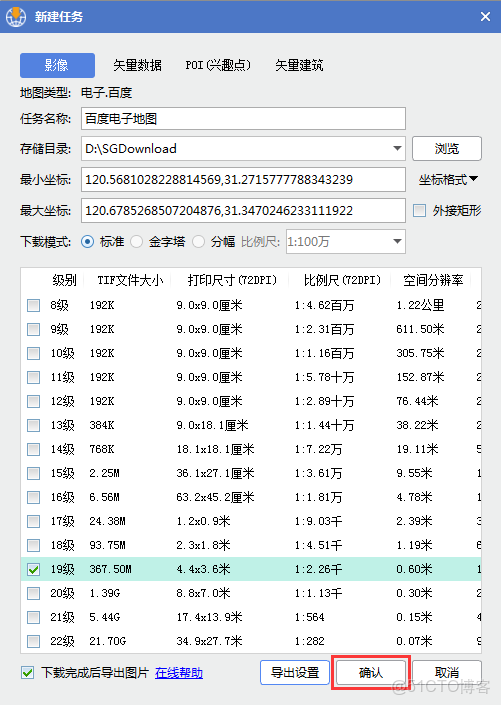Check the 17级 level checkbox
Screen dimensions: 501x705
coord(33,521)
